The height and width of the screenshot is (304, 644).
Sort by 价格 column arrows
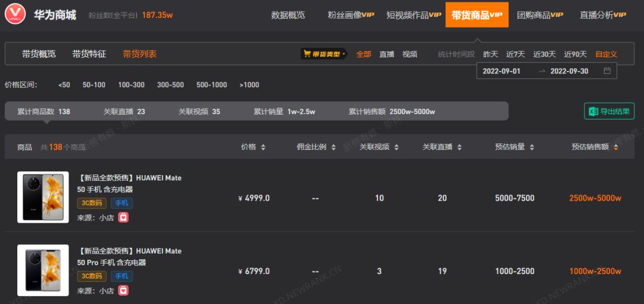(263, 148)
